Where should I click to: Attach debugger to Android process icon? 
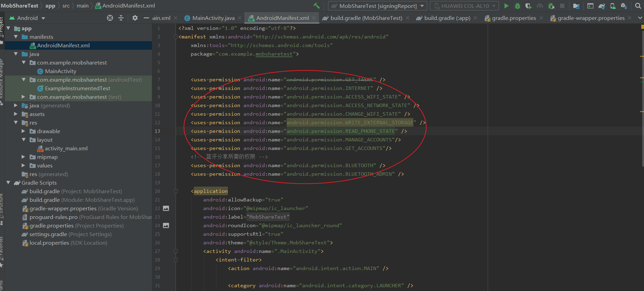[x=551, y=6]
